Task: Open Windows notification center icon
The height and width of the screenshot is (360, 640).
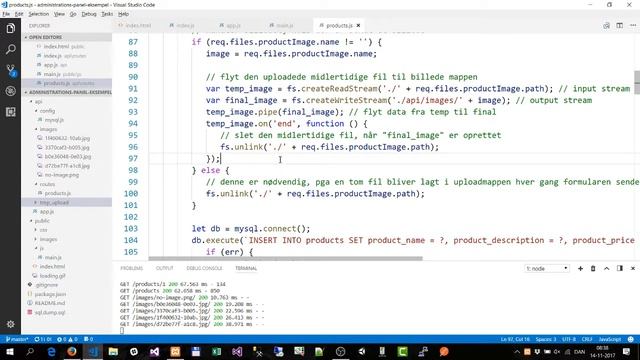Action: click(627, 351)
